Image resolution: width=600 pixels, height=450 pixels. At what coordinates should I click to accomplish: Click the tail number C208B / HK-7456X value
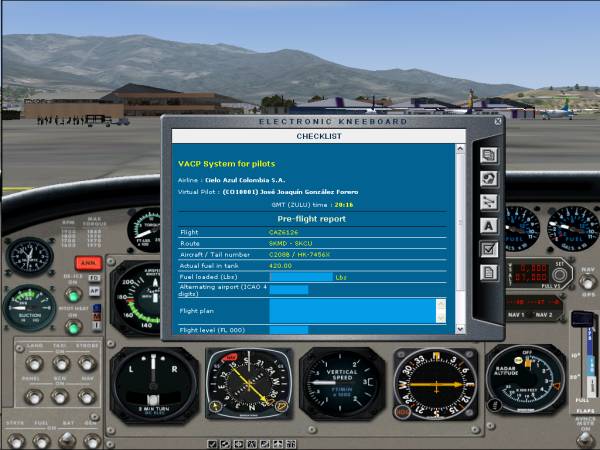point(299,254)
